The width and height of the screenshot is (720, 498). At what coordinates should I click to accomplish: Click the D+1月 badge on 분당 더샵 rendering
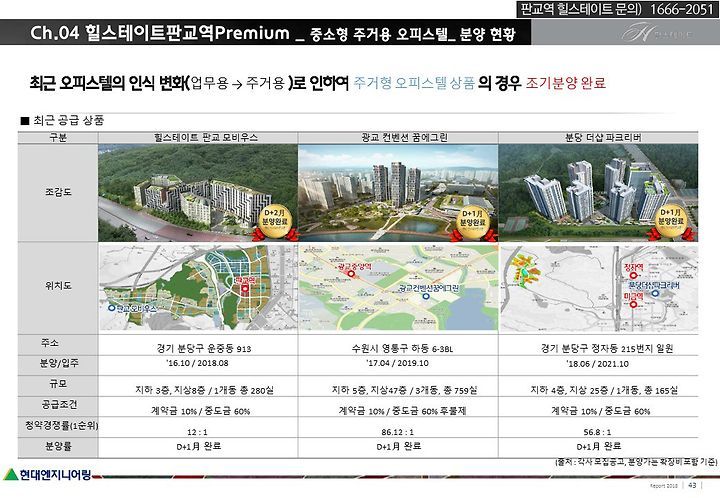(x=671, y=223)
